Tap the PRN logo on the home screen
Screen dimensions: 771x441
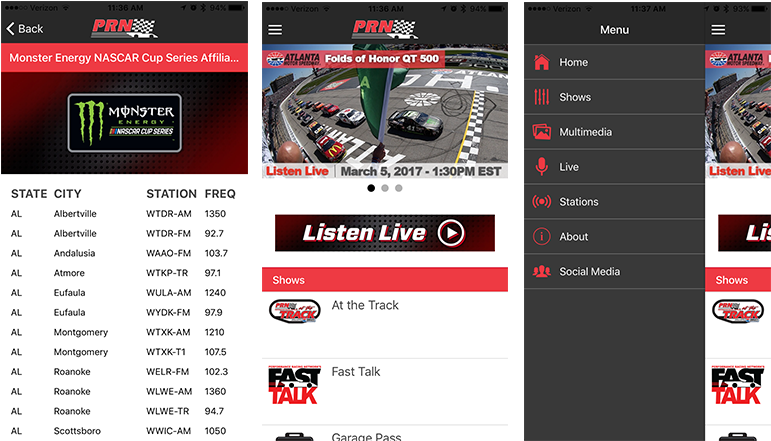point(385,29)
